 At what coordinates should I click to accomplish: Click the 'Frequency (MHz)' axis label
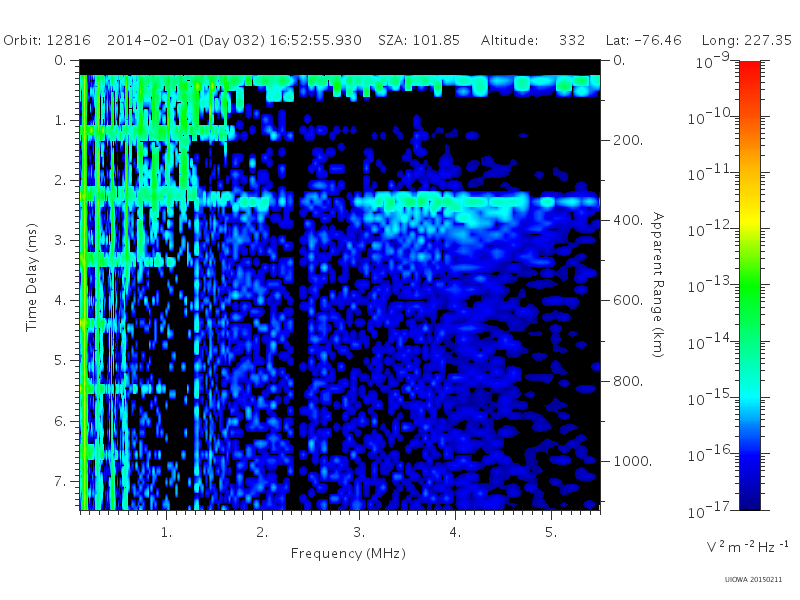pos(348,553)
